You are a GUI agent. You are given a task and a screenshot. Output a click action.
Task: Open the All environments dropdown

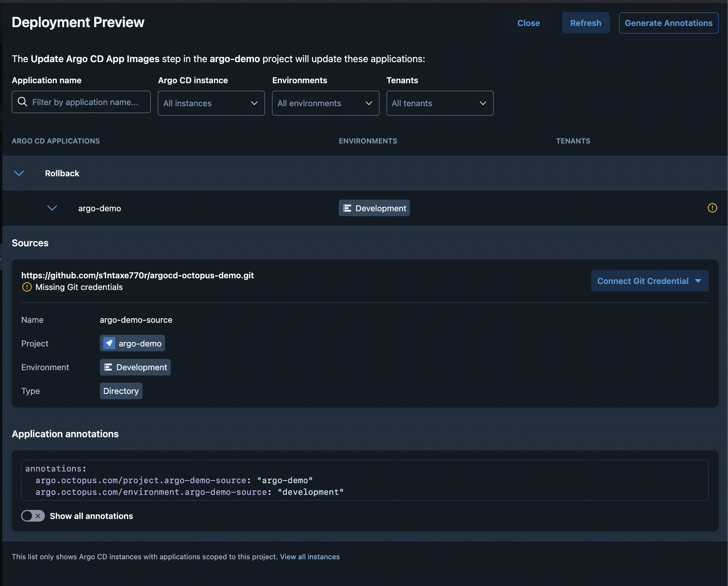coord(326,103)
